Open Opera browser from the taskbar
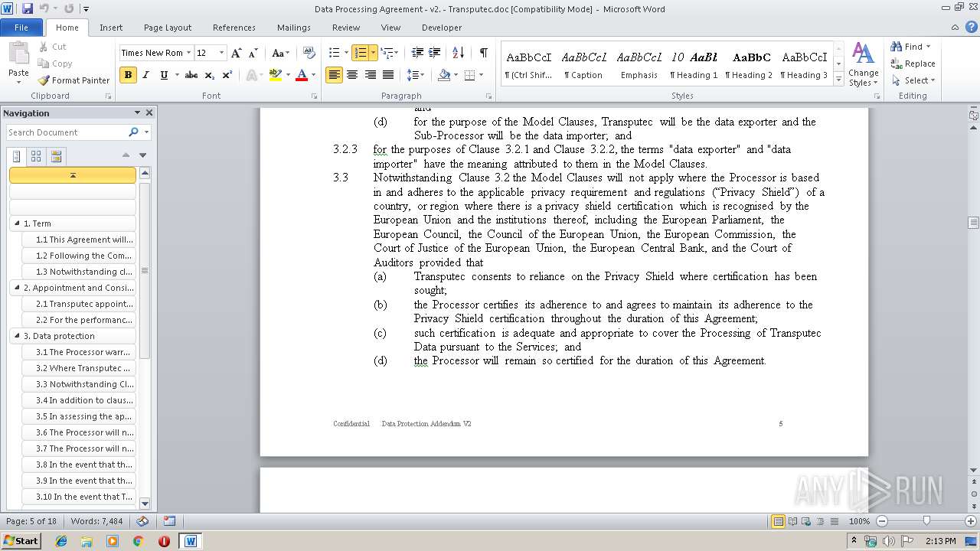 pyautogui.click(x=164, y=541)
